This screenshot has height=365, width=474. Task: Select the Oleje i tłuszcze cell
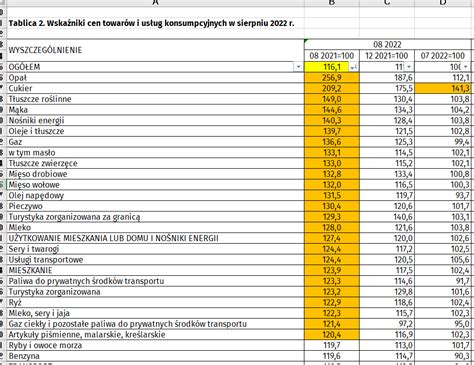pos(155,131)
